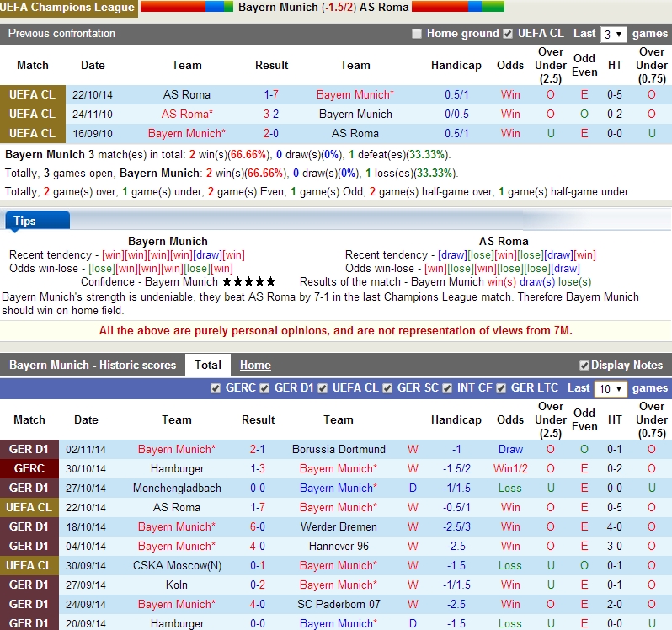Click the Bayern Munich - Historic scores heading
The width and height of the screenshot is (672, 630).
click(93, 366)
